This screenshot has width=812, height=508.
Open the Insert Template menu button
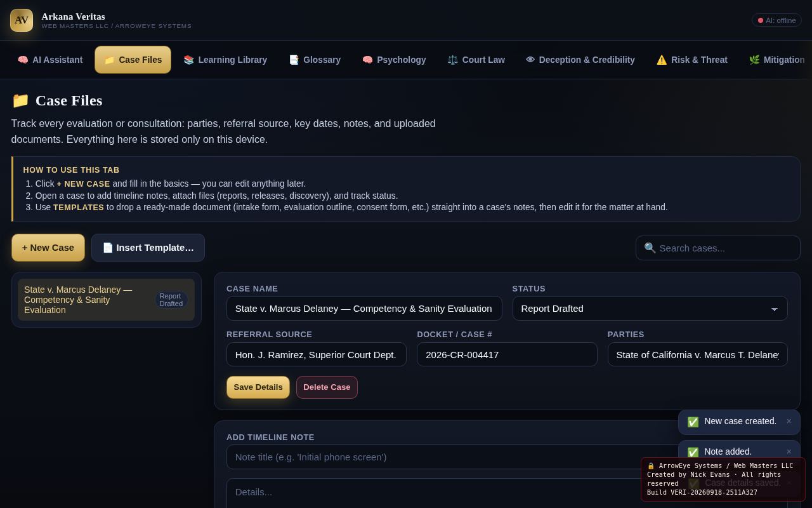[148, 248]
